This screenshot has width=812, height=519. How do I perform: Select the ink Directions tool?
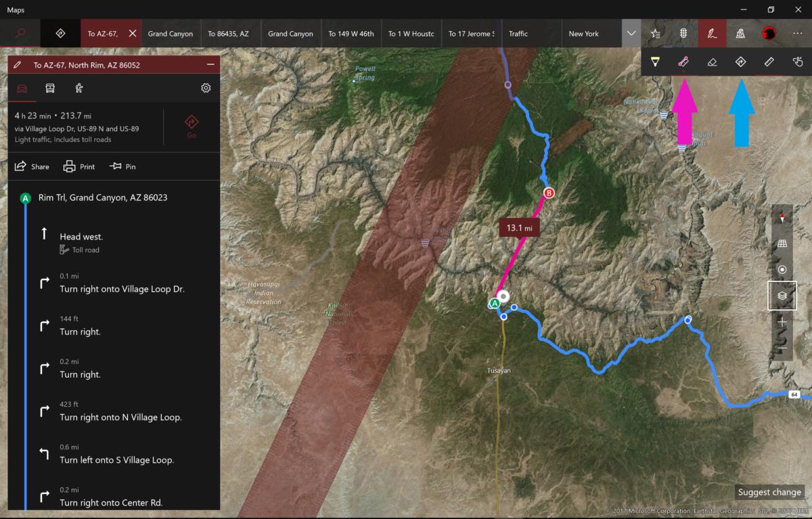(740, 62)
